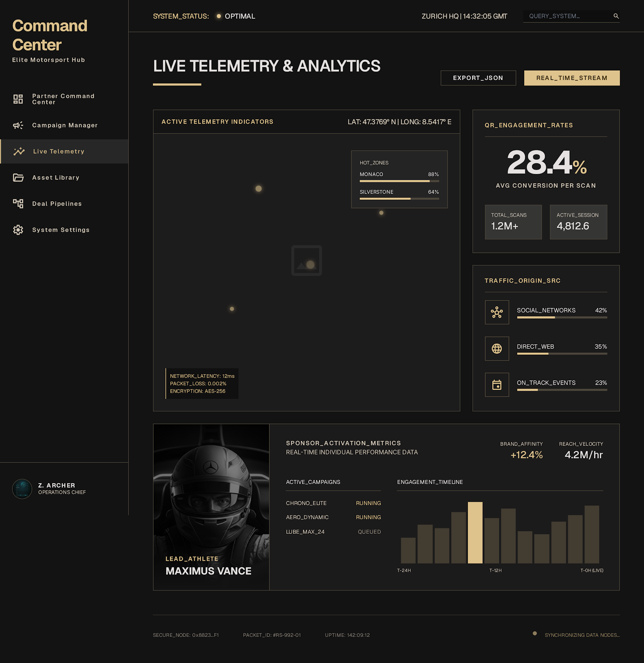Click the Maximus Vance athlete photo

211,507
